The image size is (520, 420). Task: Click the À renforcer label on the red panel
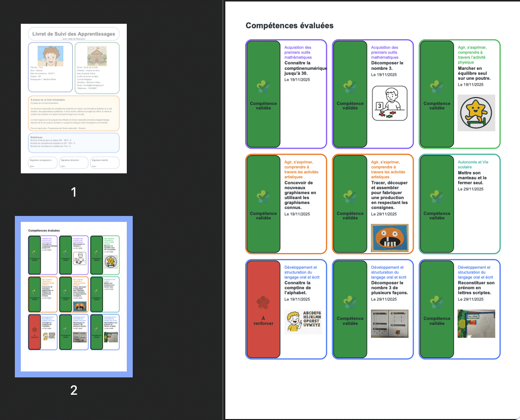pyautogui.click(x=263, y=321)
